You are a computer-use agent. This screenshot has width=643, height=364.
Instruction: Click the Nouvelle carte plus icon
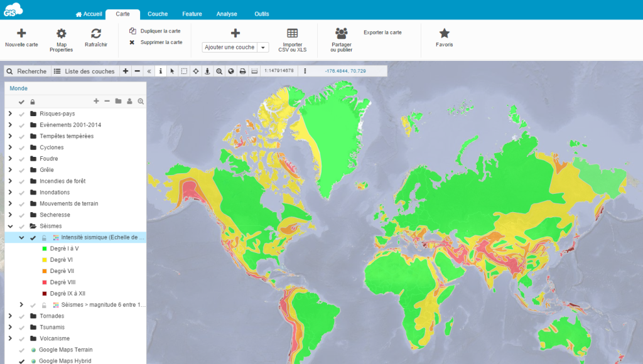(x=21, y=34)
